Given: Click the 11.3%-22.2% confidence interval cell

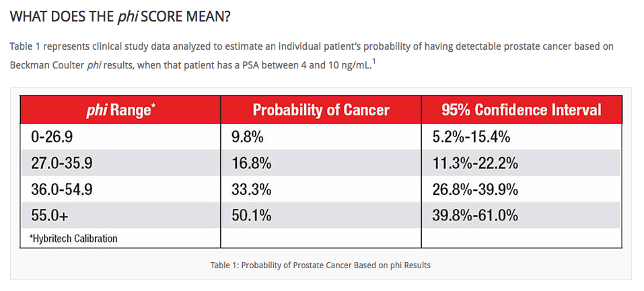Looking at the screenshot, I should tap(475, 164).
